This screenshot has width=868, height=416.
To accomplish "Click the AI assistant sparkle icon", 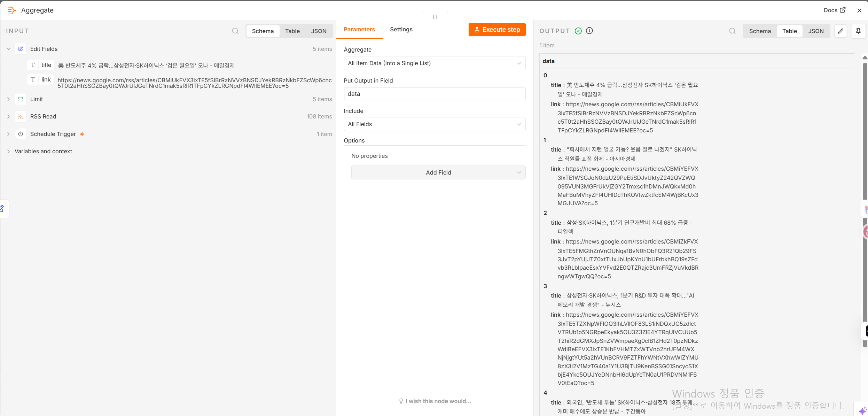I will 863,411.
